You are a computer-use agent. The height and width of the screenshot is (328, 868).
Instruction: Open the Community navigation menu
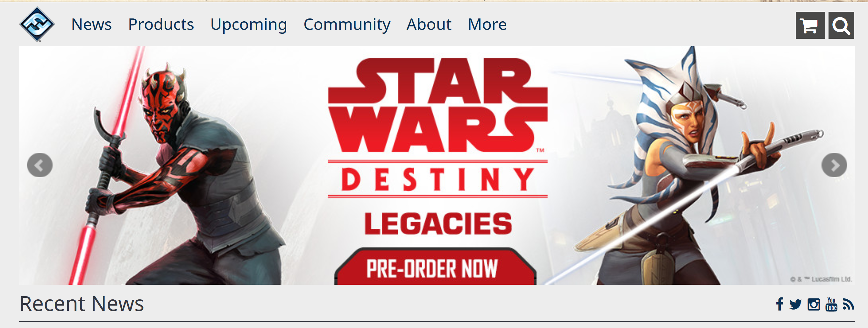click(x=347, y=24)
